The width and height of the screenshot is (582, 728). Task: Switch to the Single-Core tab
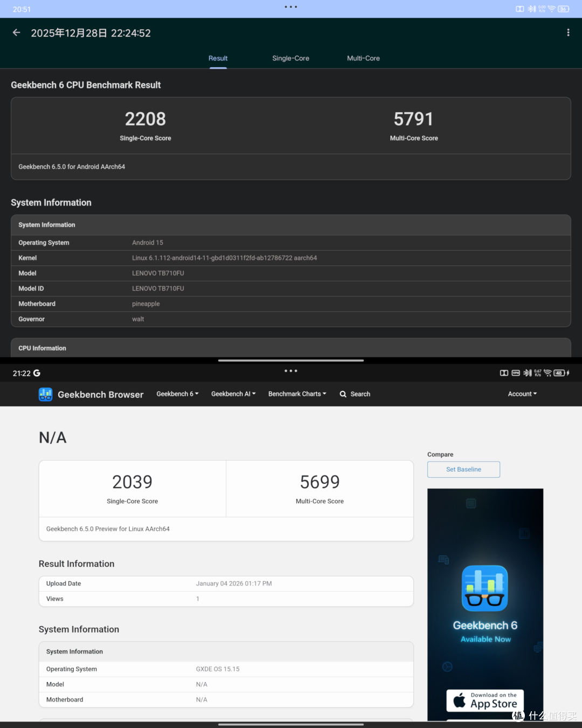290,58
